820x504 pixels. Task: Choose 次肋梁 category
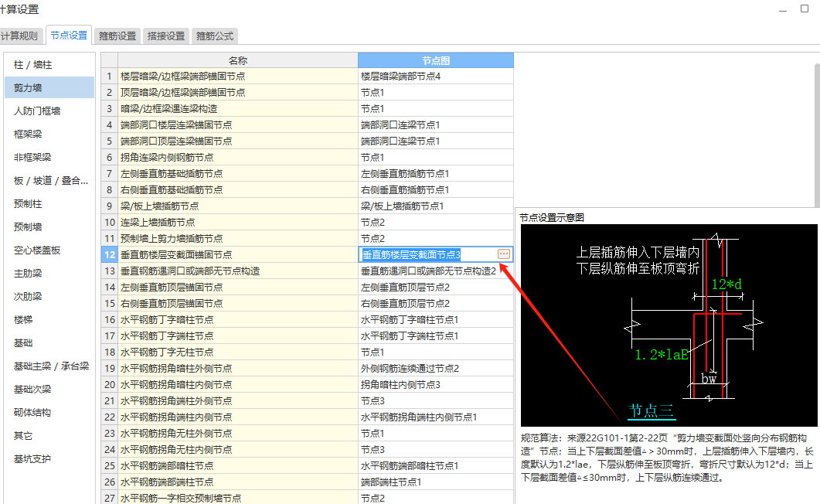49,296
